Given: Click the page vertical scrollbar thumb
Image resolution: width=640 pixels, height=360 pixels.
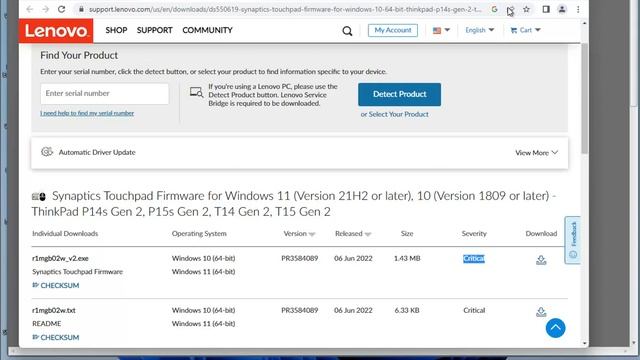Looking at the screenshot, I should tap(584, 98).
